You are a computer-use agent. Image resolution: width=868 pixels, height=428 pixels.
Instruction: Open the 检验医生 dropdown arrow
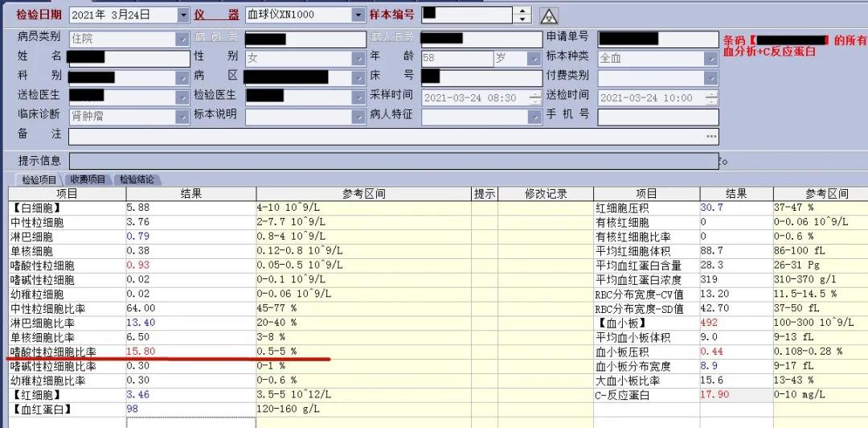tap(358, 97)
